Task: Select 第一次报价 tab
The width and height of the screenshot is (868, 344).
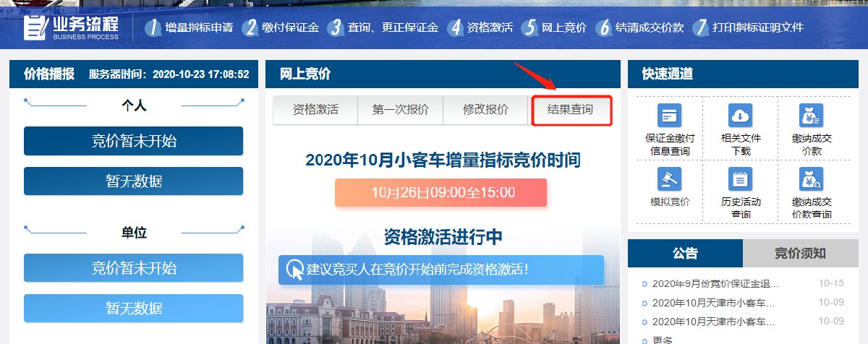Action: pyautogui.click(x=400, y=110)
